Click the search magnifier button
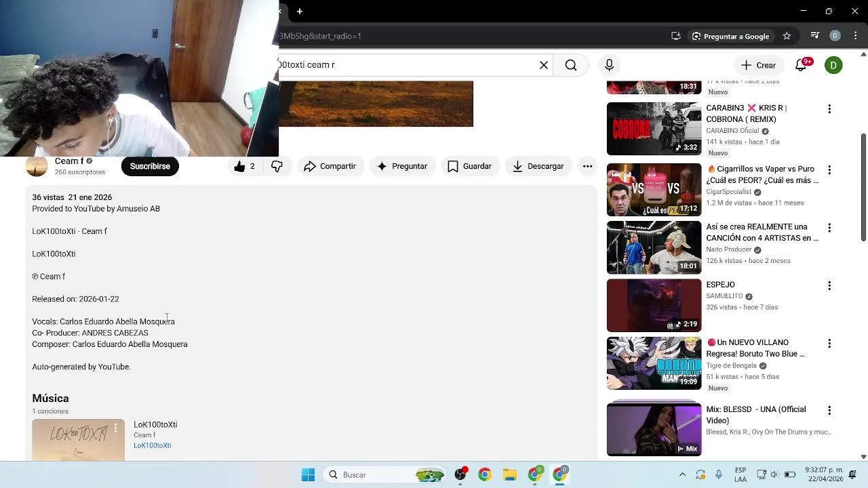This screenshot has width=868, height=488. [x=571, y=65]
